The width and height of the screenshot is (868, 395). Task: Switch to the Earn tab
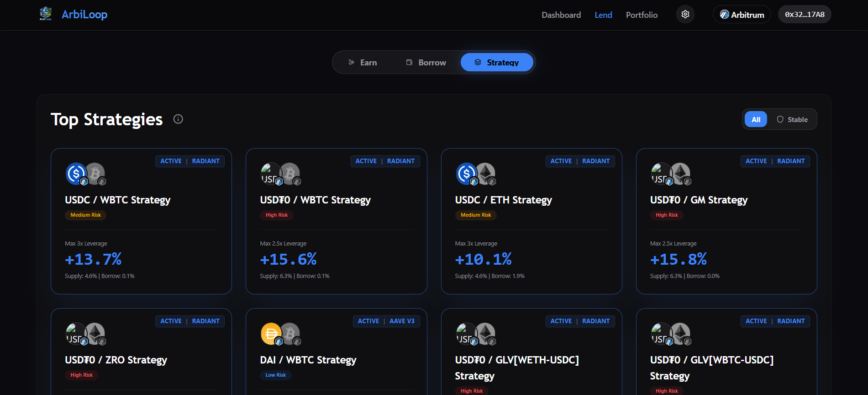(363, 63)
